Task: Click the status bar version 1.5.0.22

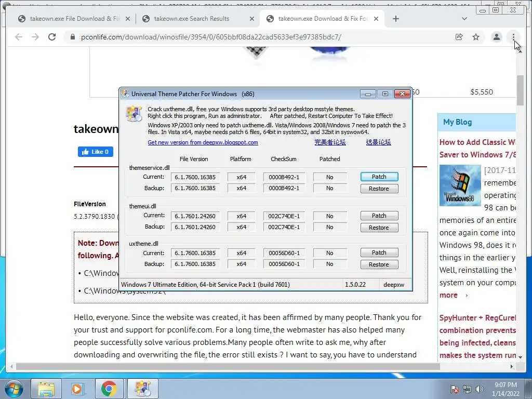Action: pyautogui.click(x=355, y=285)
